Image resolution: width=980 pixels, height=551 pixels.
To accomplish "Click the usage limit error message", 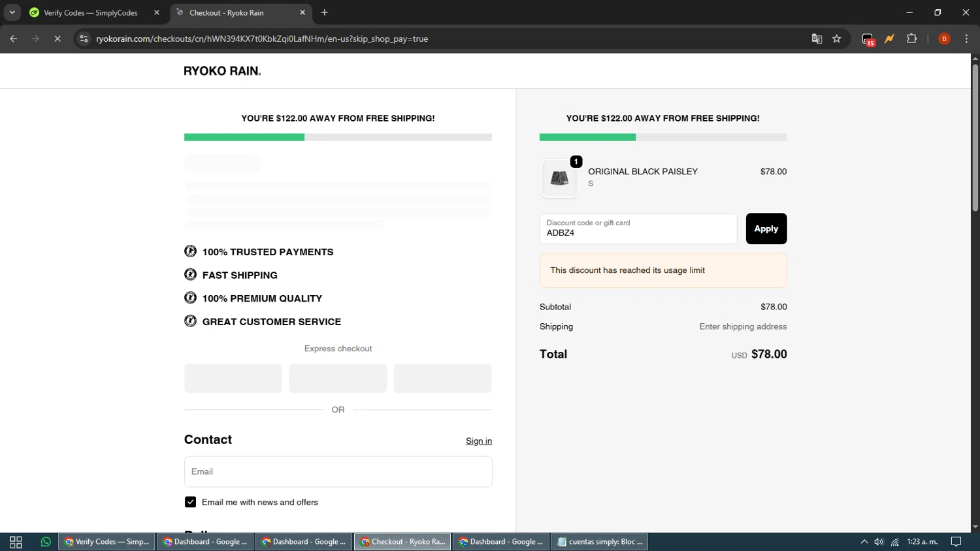I will point(663,270).
